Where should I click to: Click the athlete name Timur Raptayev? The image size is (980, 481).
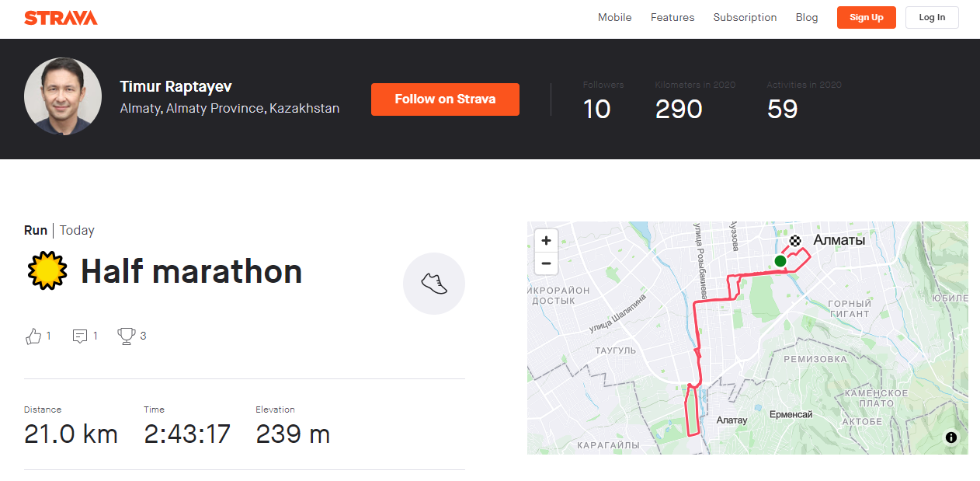[175, 87]
